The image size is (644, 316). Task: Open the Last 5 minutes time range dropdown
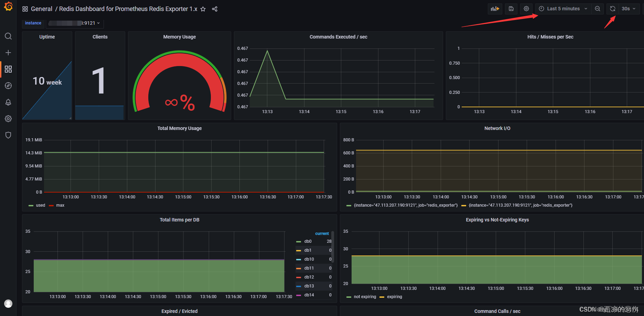point(563,9)
